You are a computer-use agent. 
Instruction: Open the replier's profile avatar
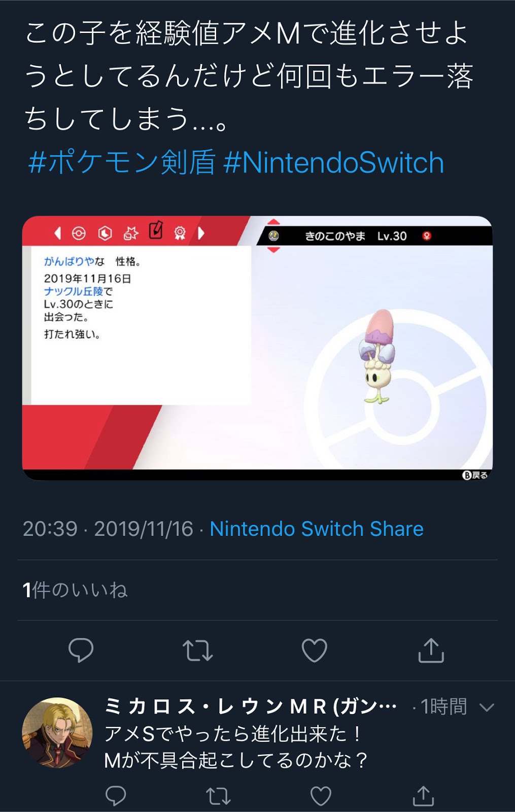57,732
